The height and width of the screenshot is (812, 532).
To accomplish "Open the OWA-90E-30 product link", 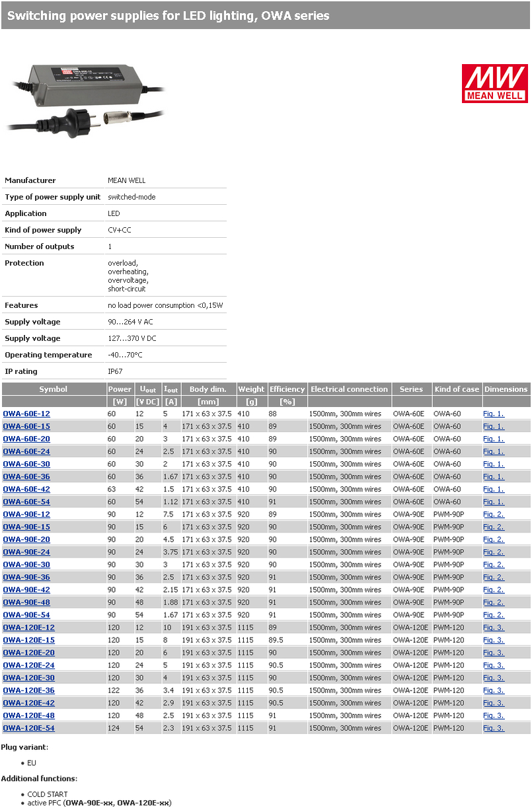I will pyautogui.click(x=26, y=565).
